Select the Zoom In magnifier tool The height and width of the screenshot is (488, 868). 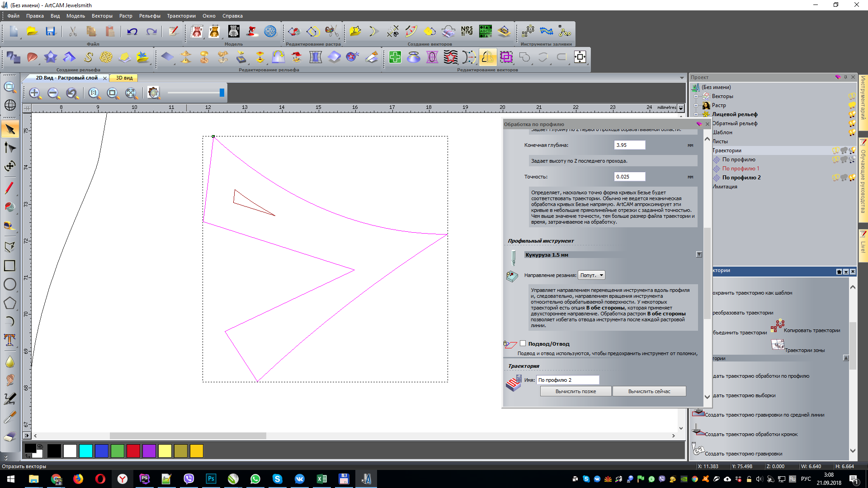coord(35,93)
